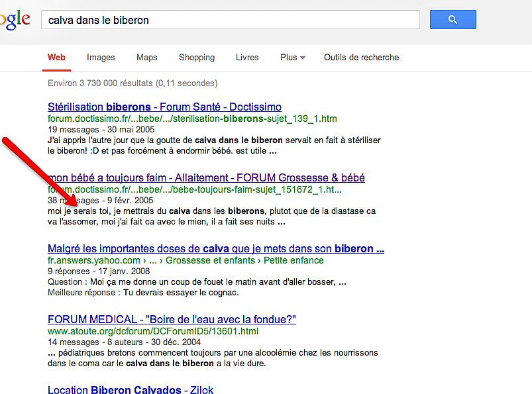Open the Livres tab
The height and width of the screenshot is (394, 532).
[x=247, y=58]
